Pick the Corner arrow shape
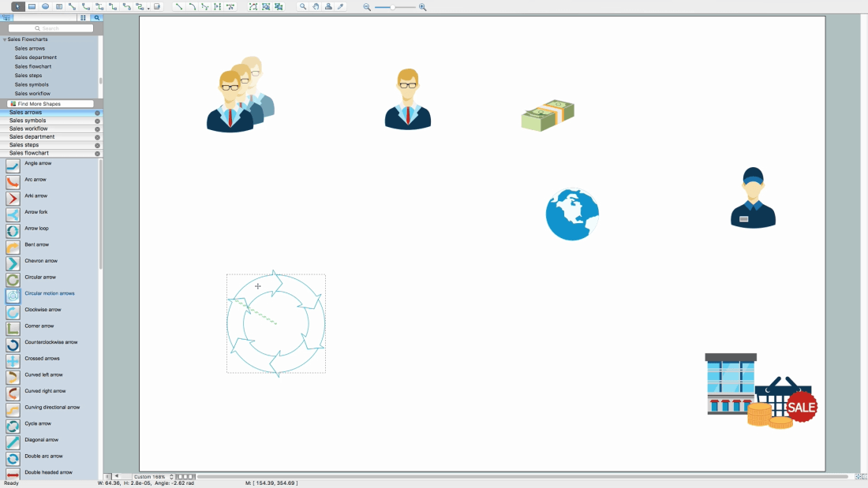 click(x=13, y=328)
